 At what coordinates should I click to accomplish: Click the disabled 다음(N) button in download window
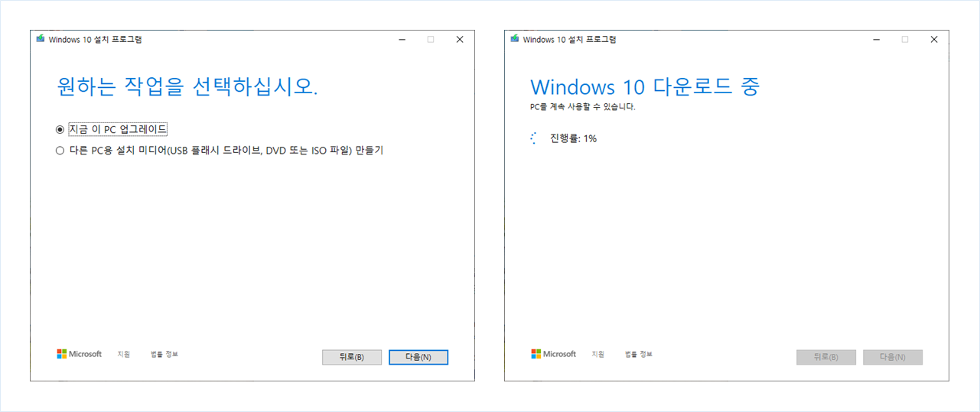pos(893,357)
